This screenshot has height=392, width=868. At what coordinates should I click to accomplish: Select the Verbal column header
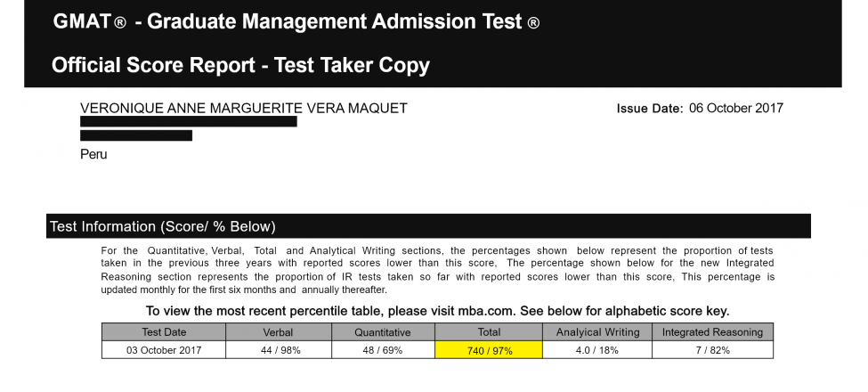[x=279, y=332]
